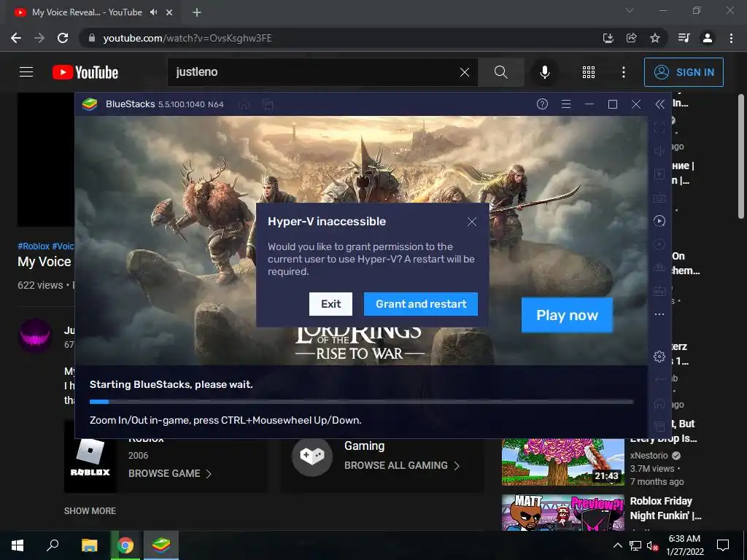Click install app icon in address bar
The width and height of the screenshot is (747, 560).
tap(608, 38)
